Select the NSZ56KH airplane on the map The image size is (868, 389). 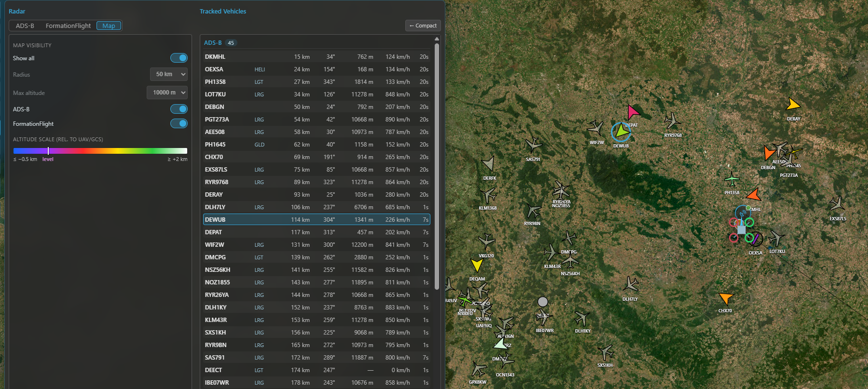pyautogui.click(x=570, y=262)
